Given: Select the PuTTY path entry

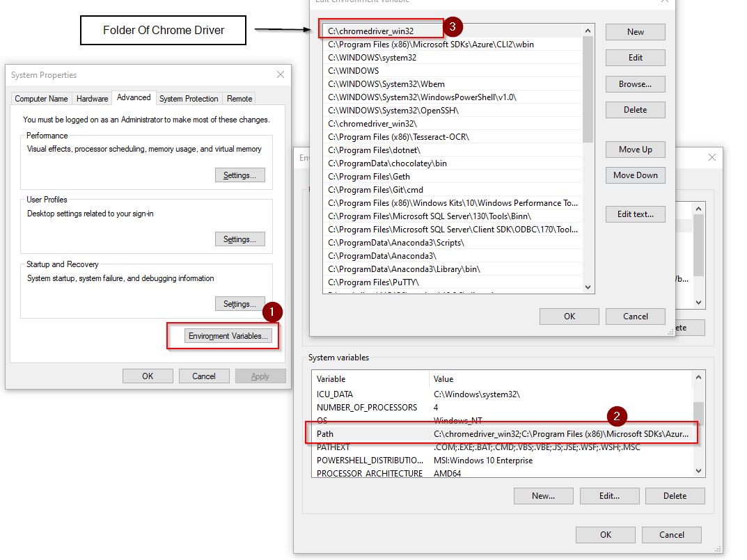Looking at the screenshot, I should pos(453,282).
